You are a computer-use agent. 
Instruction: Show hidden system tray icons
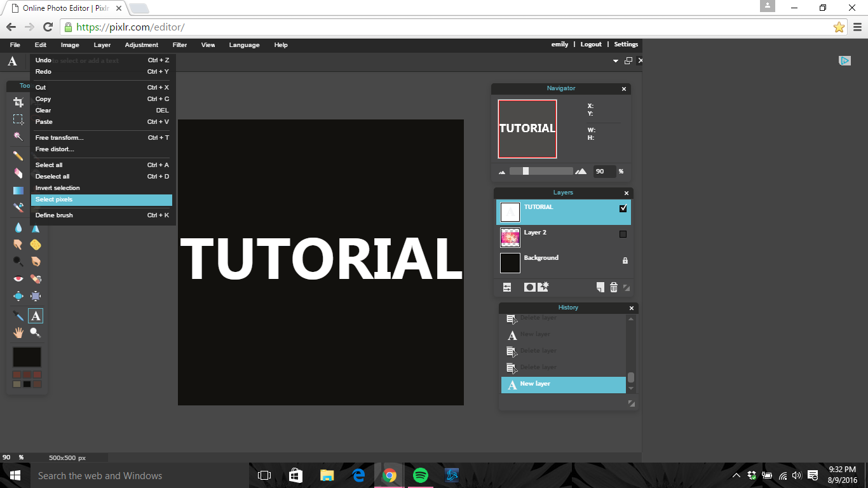(736, 475)
